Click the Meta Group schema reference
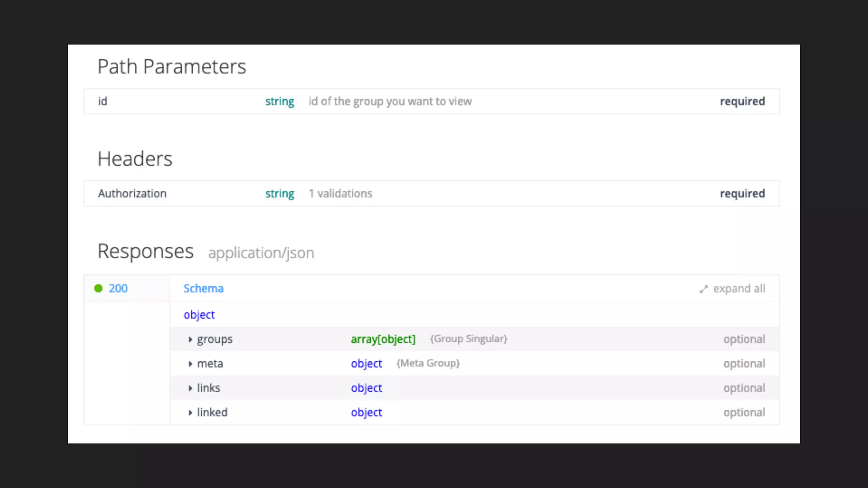Viewport: 868px width, 488px height. click(428, 363)
